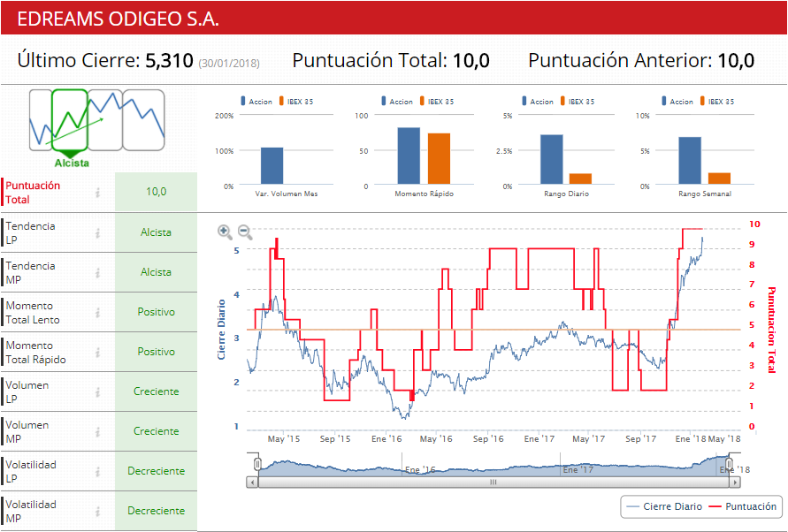
Task: Click right arrow of chart navigator scrollbar
Action: coord(735,483)
